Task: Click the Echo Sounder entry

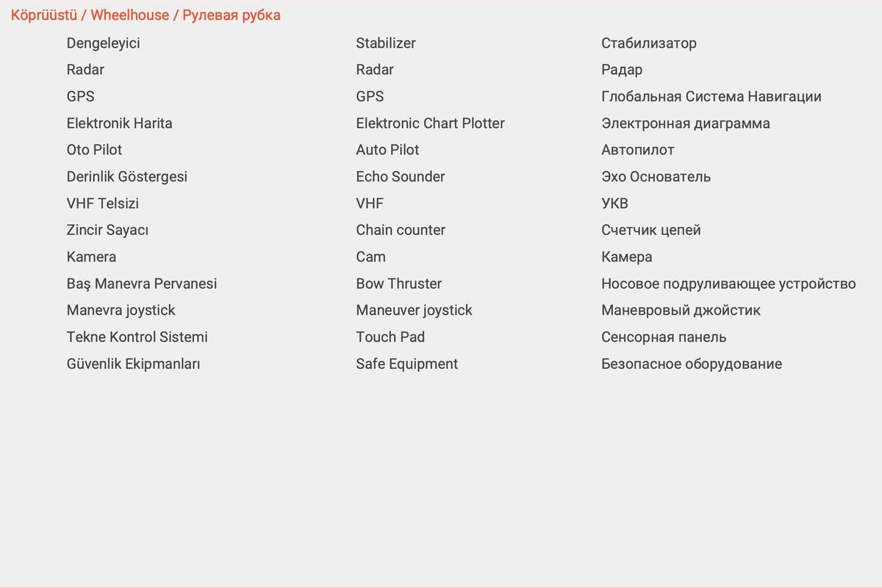Action: [401, 177]
